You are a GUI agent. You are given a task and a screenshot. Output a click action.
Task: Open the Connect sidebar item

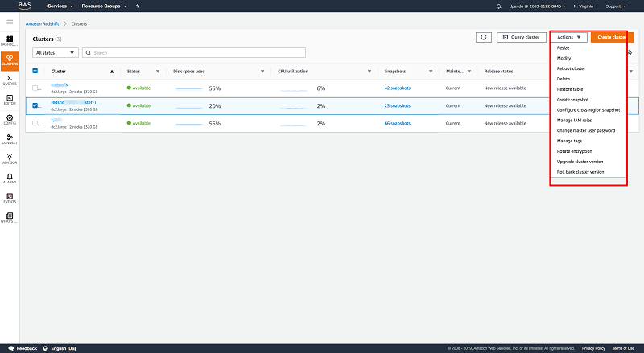10,139
